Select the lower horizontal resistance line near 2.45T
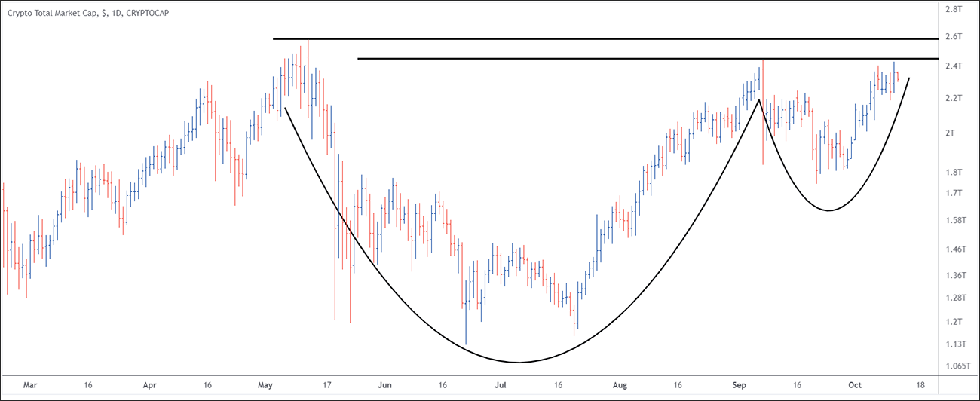The height and width of the screenshot is (401, 980). 648,59
